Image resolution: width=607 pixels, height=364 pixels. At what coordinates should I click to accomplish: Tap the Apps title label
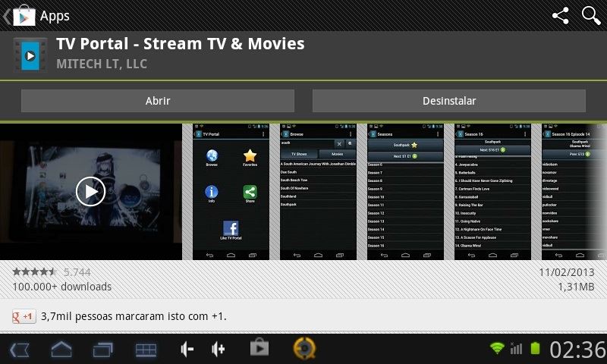(x=55, y=16)
